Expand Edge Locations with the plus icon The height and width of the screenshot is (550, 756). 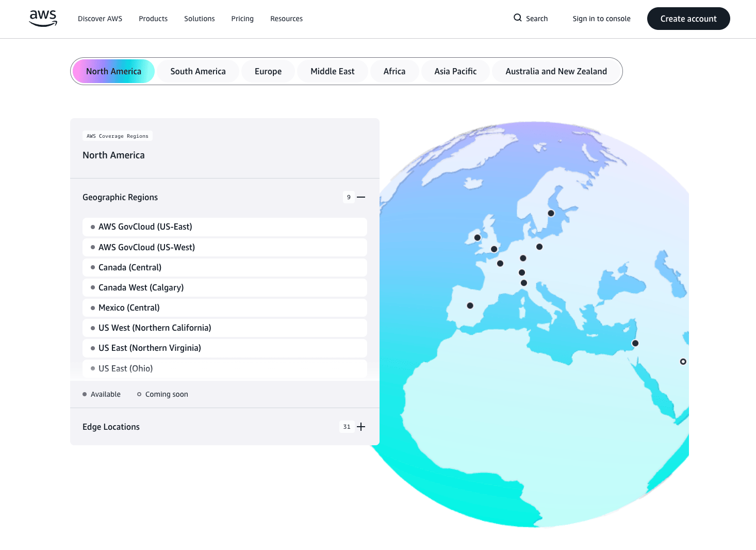tap(361, 427)
